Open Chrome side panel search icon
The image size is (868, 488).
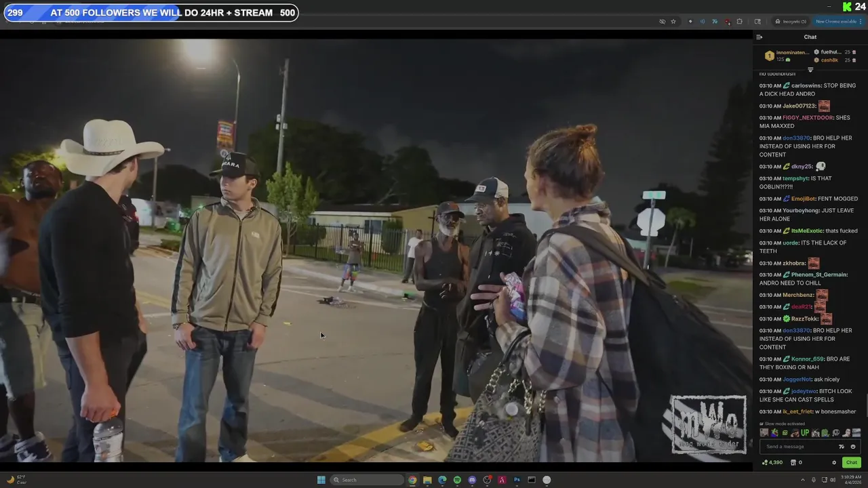coord(757,22)
